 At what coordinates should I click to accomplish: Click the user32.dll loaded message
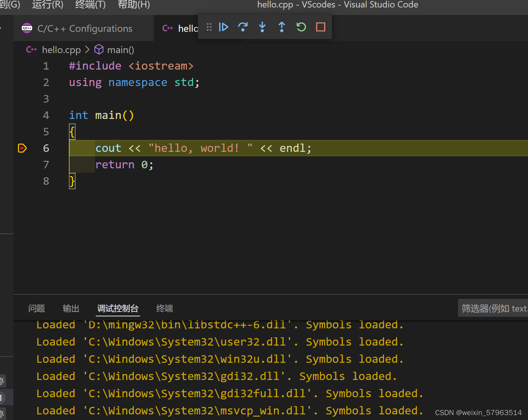[220, 342]
